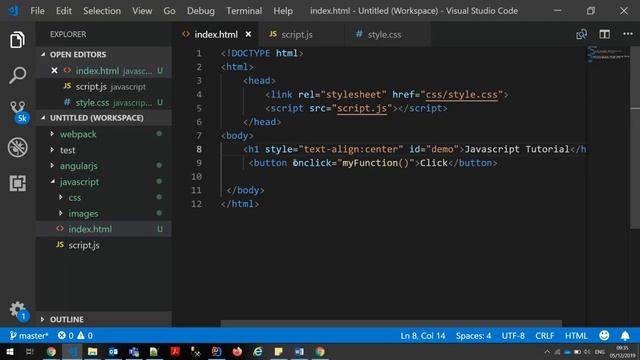The image size is (640, 360).
Task: Switch to the style.css editor tab
Action: click(387, 35)
